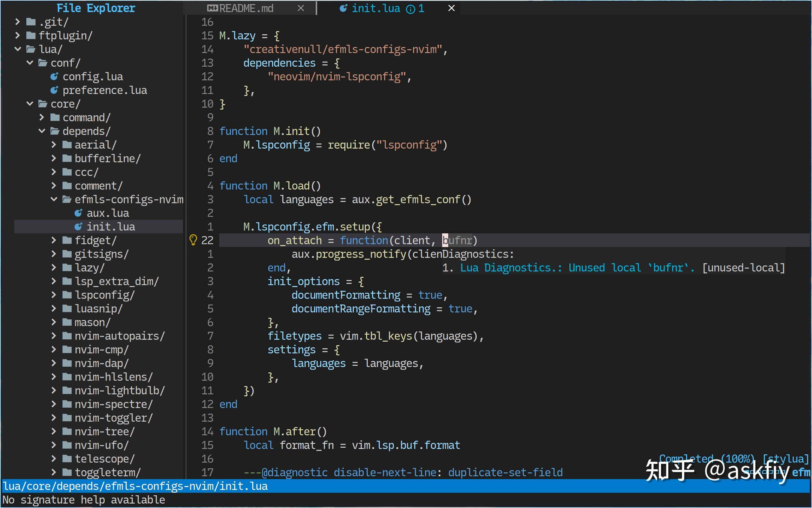
Task: Expand the nvim-tree folder chevron
Action: tap(54, 431)
